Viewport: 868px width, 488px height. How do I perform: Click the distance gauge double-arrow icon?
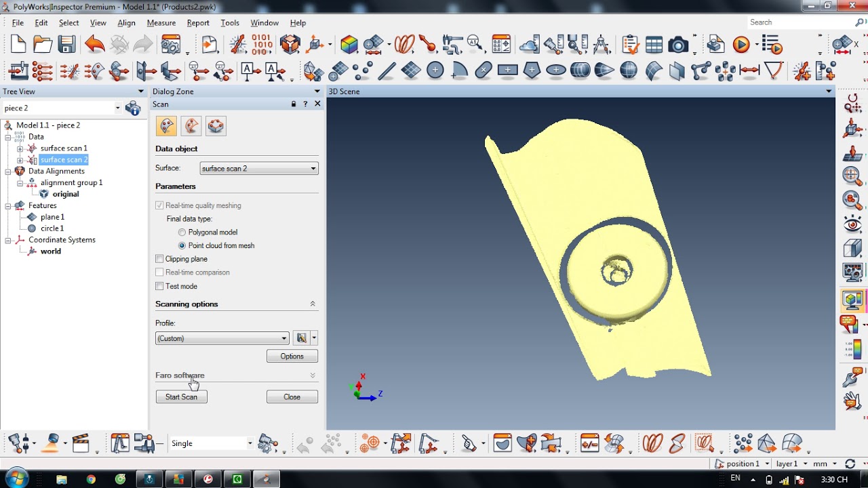click(x=749, y=70)
